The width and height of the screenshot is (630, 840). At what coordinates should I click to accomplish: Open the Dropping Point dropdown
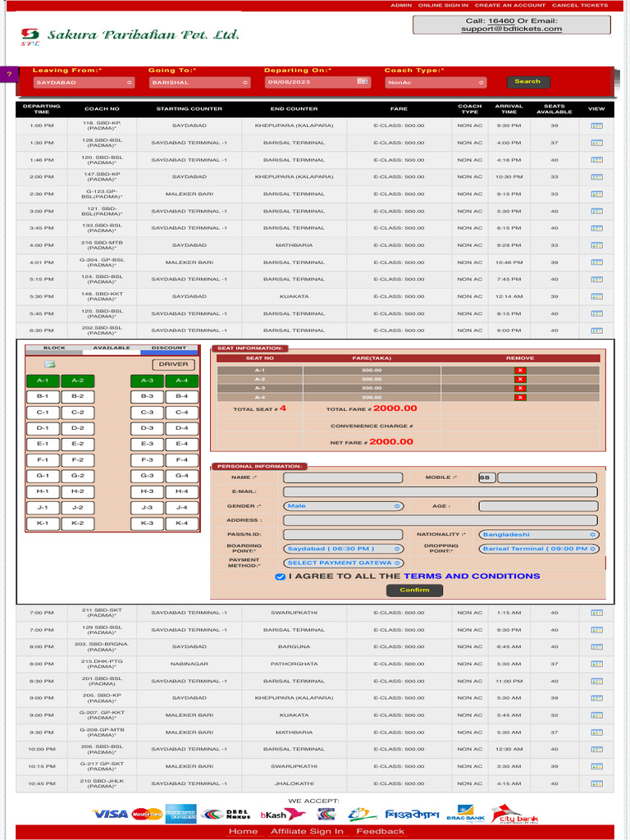pyautogui.click(x=538, y=549)
